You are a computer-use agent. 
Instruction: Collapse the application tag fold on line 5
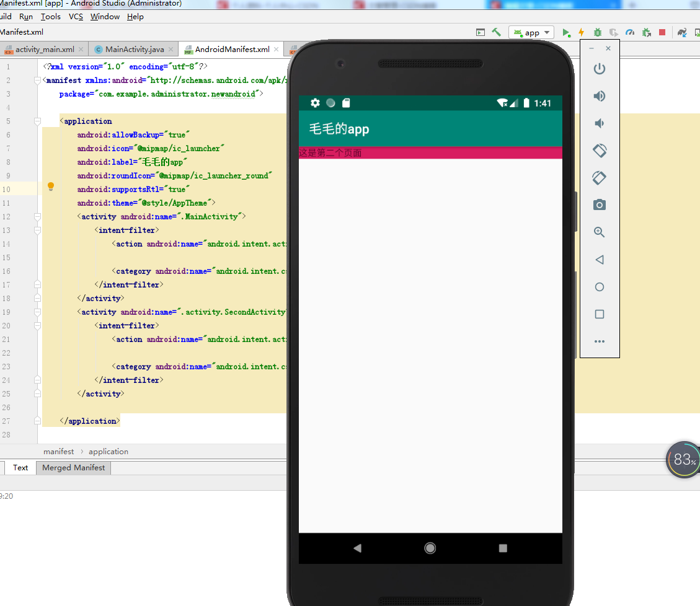(x=37, y=121)
